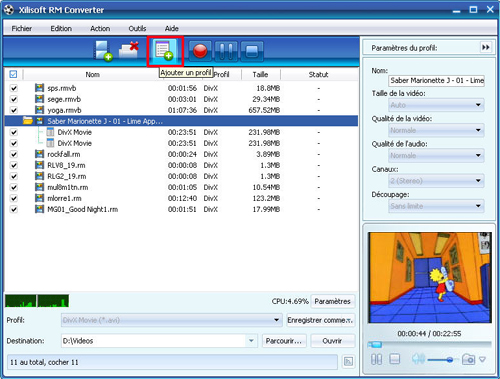
Task: Pause the preview video playback
Action: click(x=376, y=359)
